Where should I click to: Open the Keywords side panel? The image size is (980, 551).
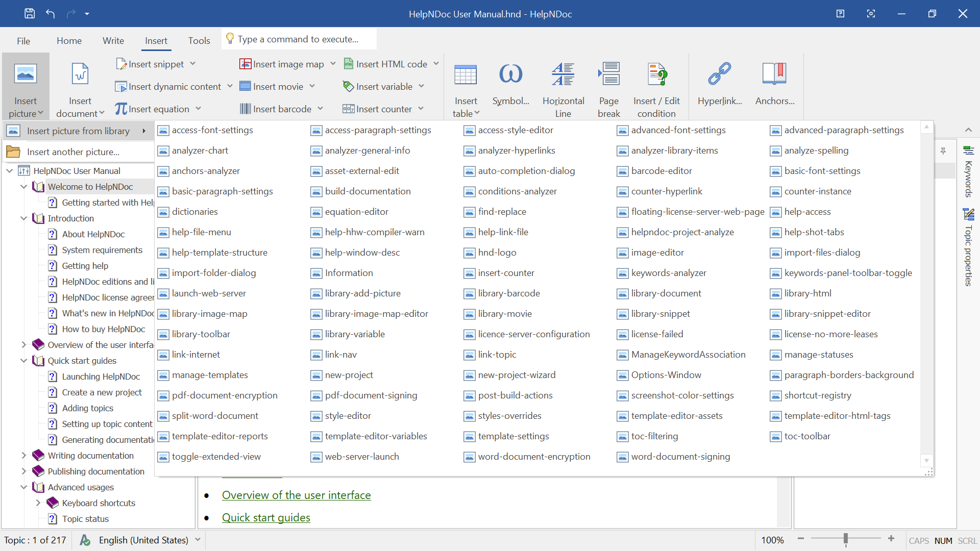coord(968,172)
